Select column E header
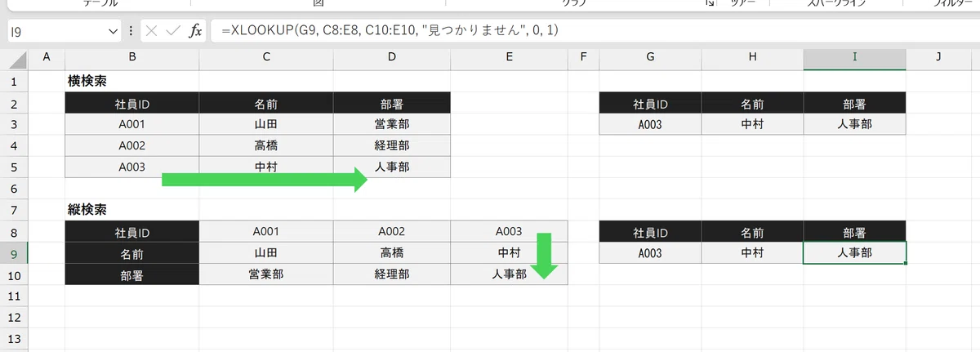 pos(509,58)
